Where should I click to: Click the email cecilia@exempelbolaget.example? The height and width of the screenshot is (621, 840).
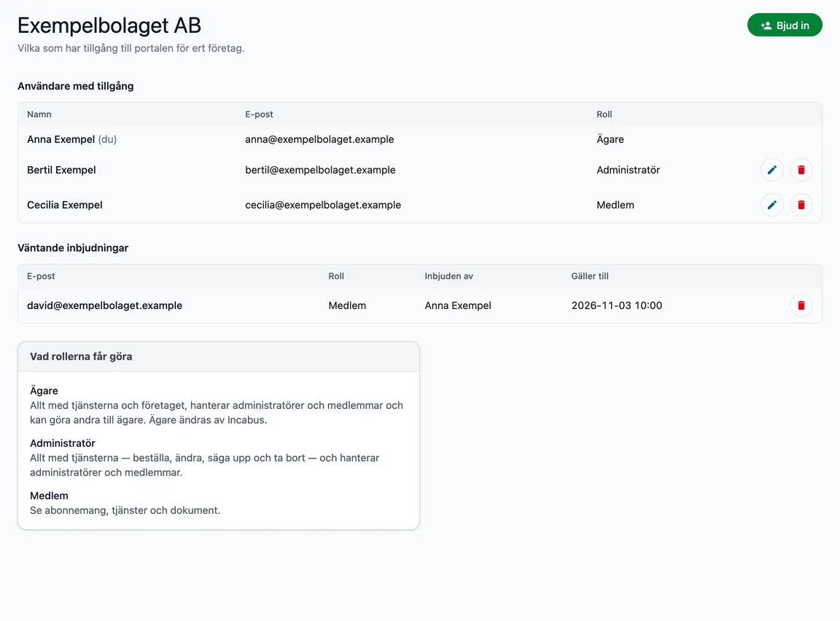[x=323, y=205]
